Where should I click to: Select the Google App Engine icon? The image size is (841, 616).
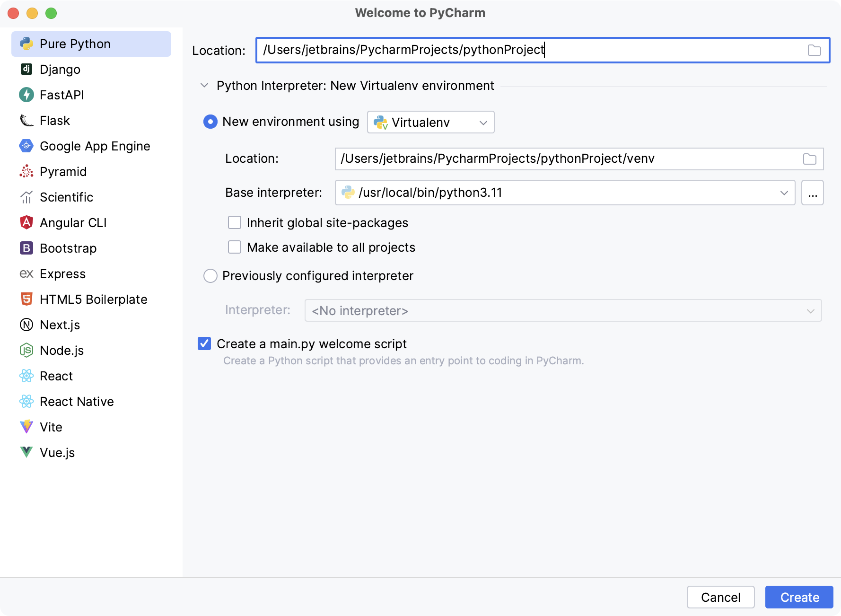pyautogui.click(x=26, y=146)
